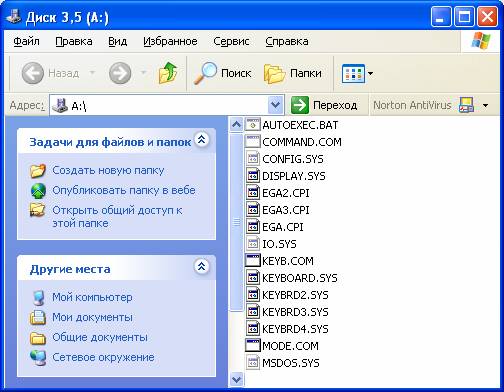Click the EGA2.CPI file icon
The width and height of the screenshot is (504, 392).
click(252, 193)
